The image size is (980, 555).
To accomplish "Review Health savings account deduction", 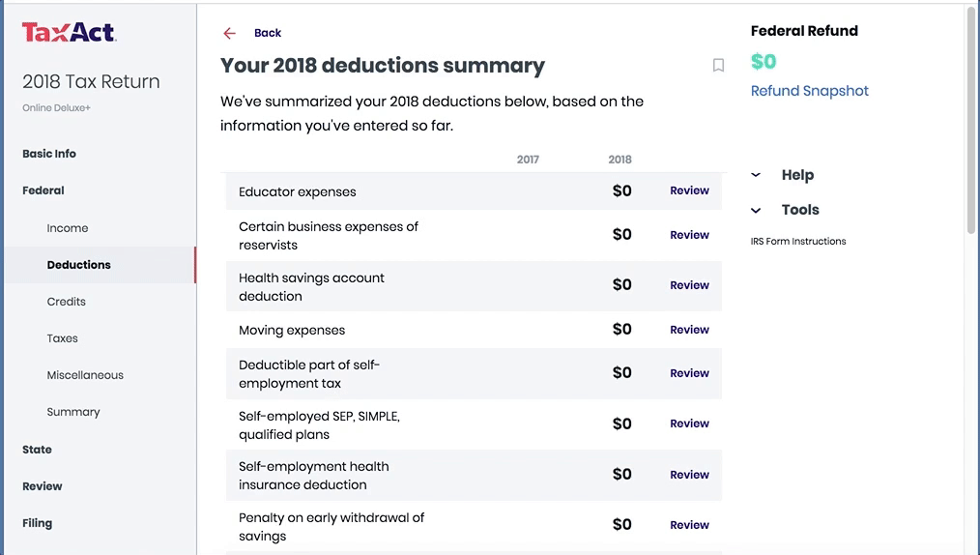I will pyautogui.click(x=689, y=285).
